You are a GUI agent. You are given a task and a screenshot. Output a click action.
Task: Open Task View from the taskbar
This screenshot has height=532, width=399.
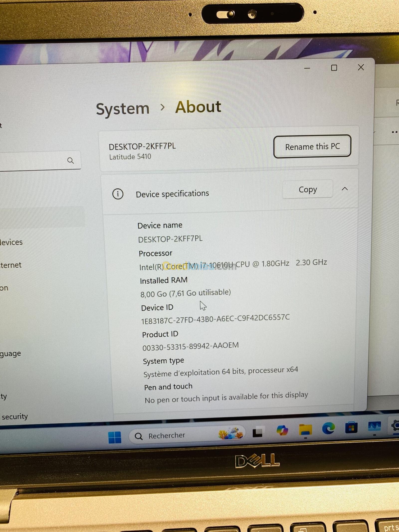257,433
